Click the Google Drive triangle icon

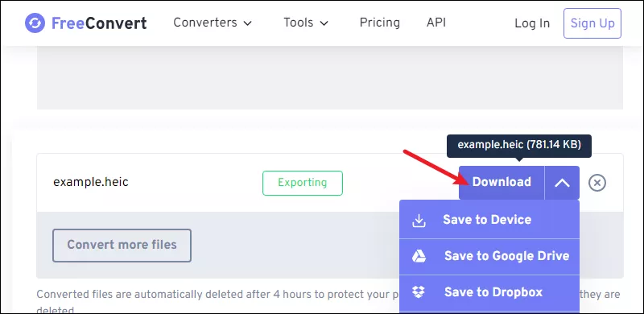tap(419, 257)
